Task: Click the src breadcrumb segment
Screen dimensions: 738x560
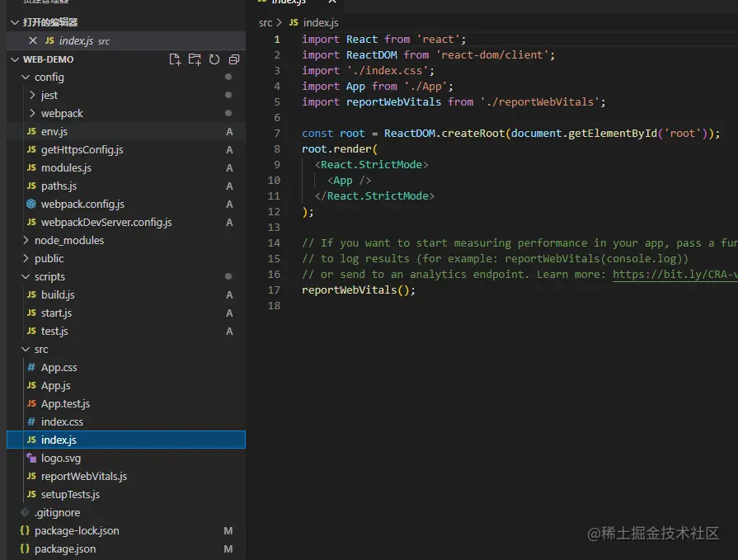Action: (266, 22)
